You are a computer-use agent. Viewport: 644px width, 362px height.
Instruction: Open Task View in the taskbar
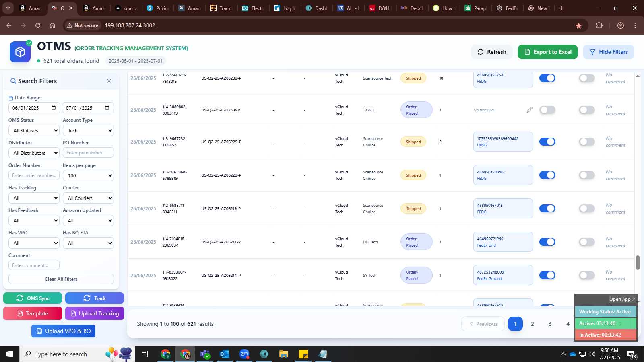(145, 354)
